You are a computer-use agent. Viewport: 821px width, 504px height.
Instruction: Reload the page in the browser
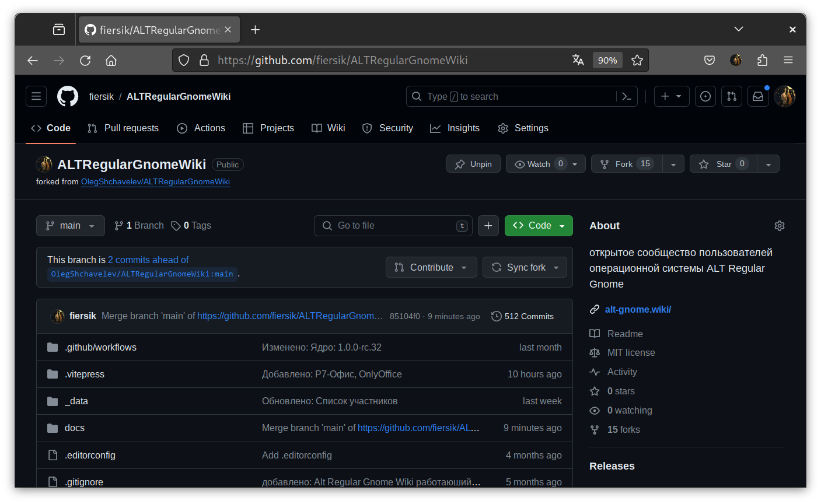[x=85, y=60]
